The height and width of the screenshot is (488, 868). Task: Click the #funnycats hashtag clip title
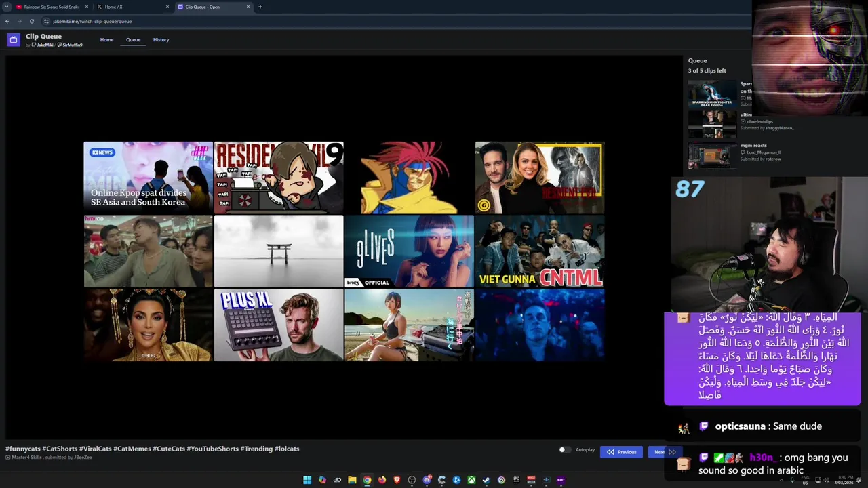pos(153,449)
